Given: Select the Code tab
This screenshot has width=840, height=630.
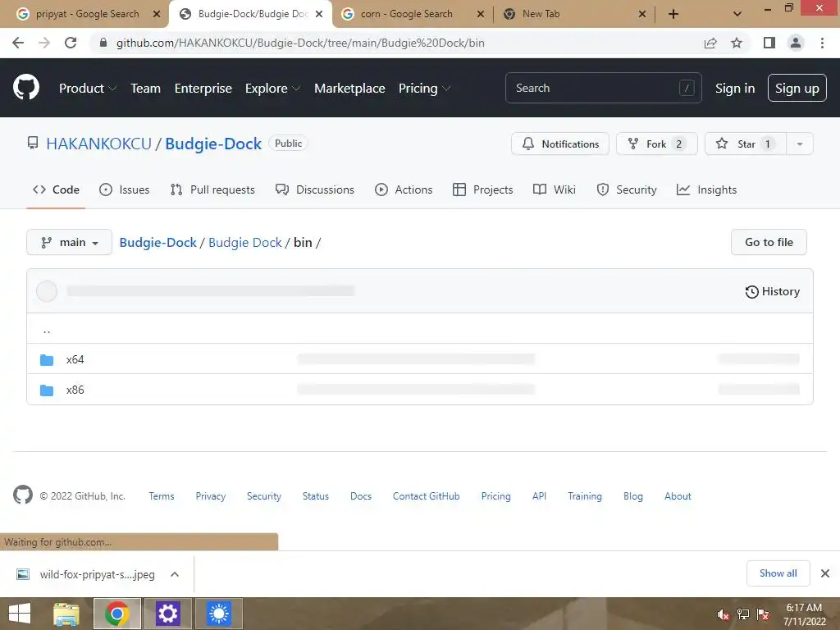Looking at the screenshot, I should tap(56, 189).
